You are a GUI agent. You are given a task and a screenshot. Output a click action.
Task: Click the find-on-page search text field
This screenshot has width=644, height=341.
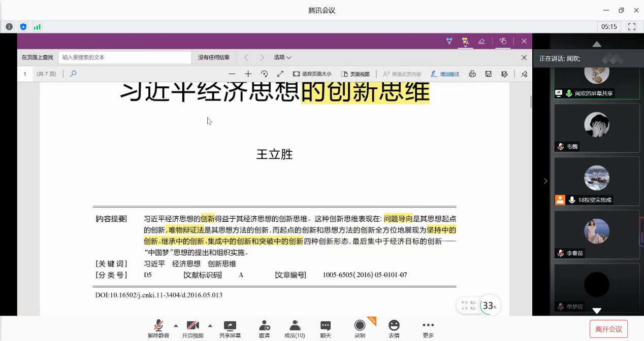(x=124, y=57)
